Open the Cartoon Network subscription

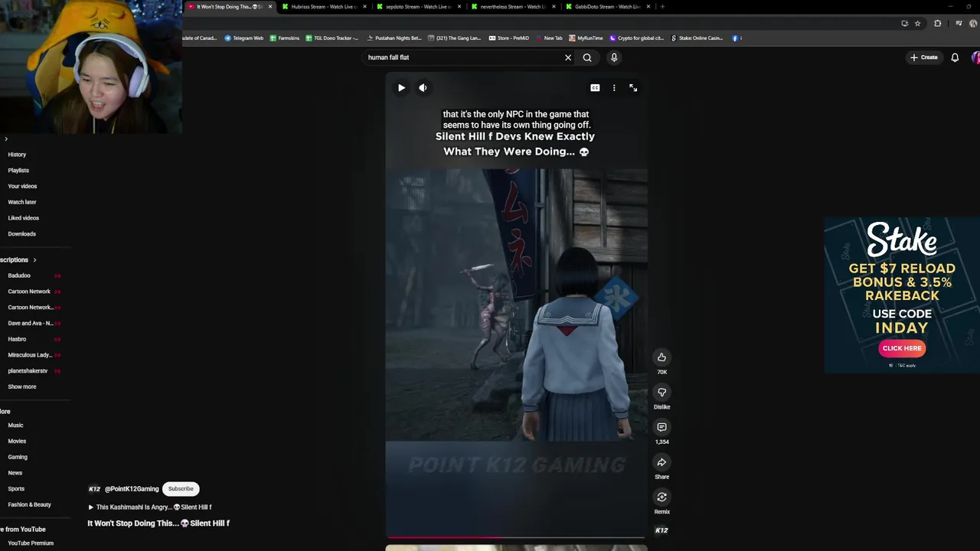pyautogui.click(x=31, y=292)
